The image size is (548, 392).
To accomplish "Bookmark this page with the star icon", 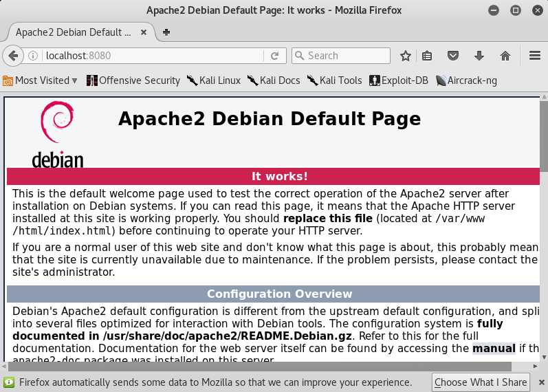I will pyautogui.click(x=406, y=56).
